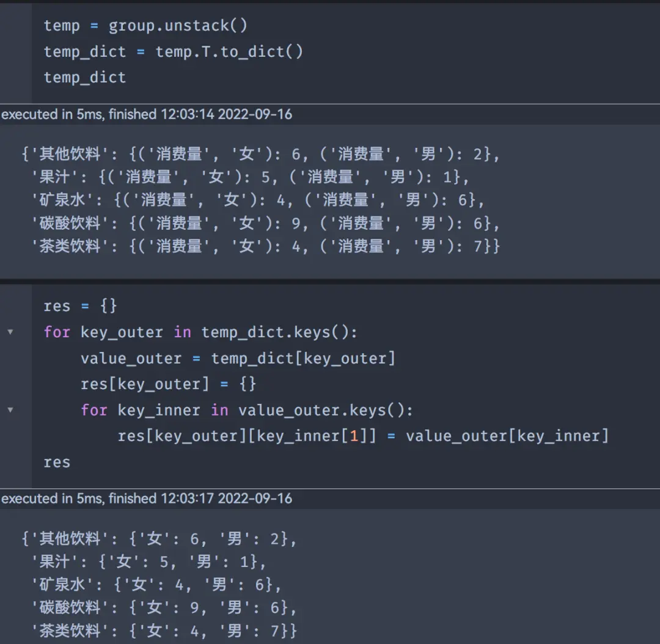This screenshot has width=660, height=644.
Task: Click the standalone temp_dict line in first cell
Action: tap(85, 78)
